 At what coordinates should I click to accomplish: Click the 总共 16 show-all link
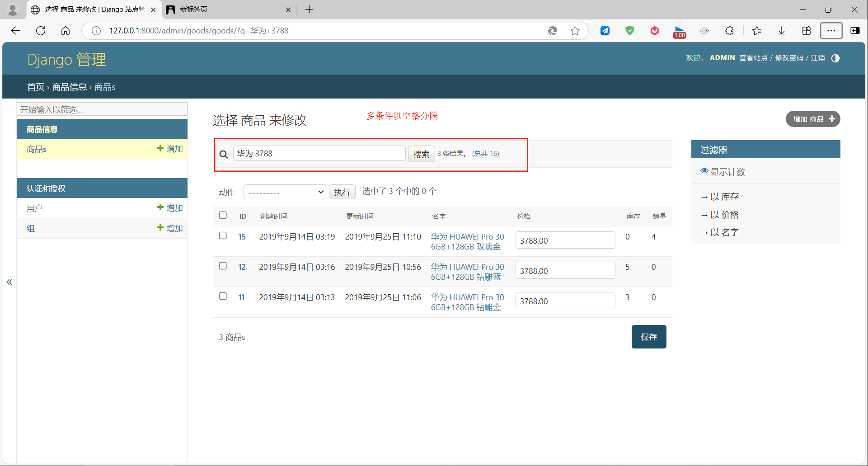point(486,154)
